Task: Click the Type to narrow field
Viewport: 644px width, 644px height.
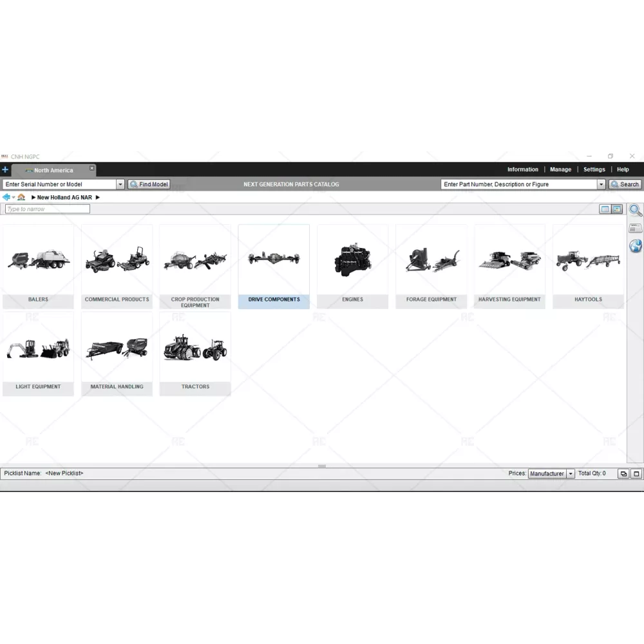Action: (48, 209)
